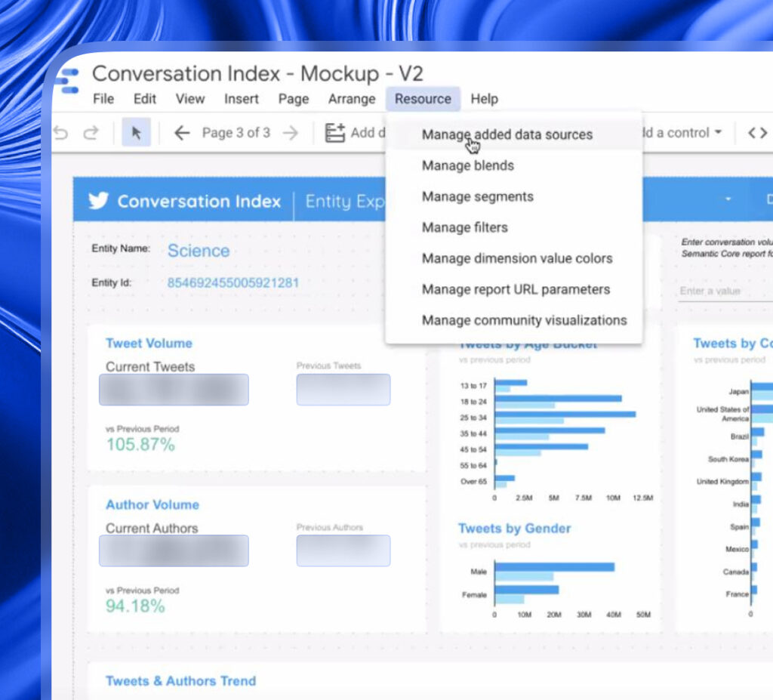Select the Tweet Volume heading
The height and width of the screenshot is (700, 773).
[x=149, y=344]
